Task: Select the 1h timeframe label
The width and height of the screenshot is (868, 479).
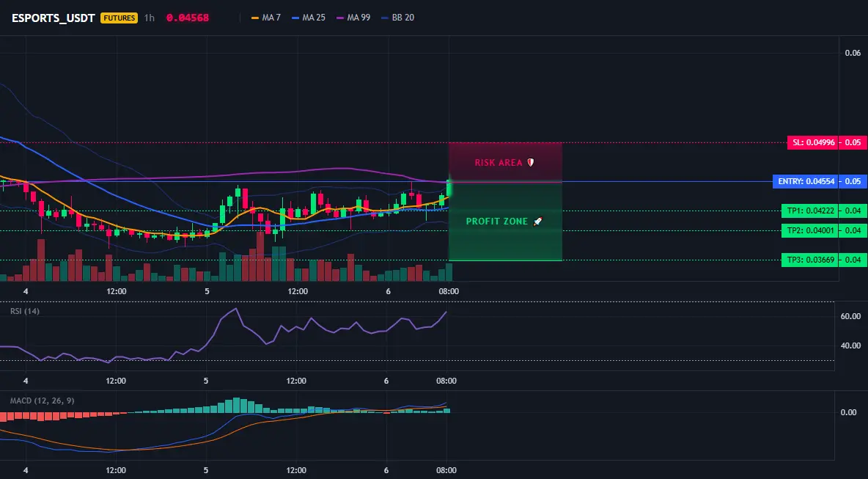Action: coord(150,18)
